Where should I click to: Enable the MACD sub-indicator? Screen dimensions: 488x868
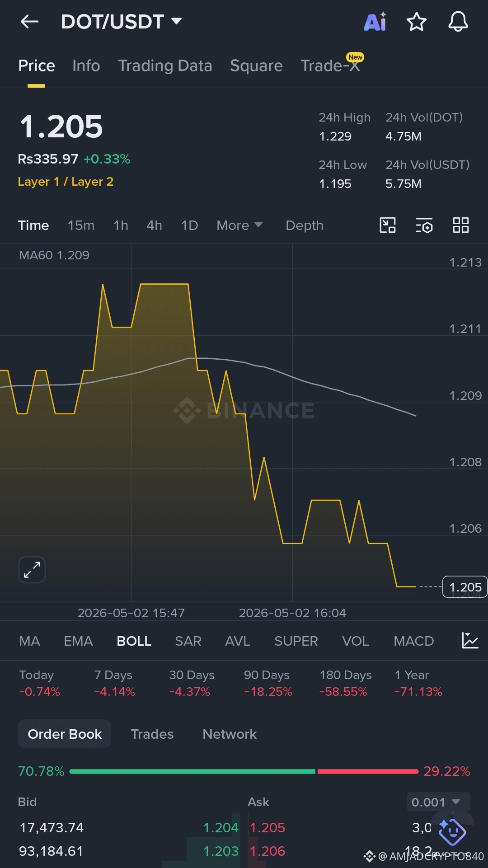tap(413, 641)
